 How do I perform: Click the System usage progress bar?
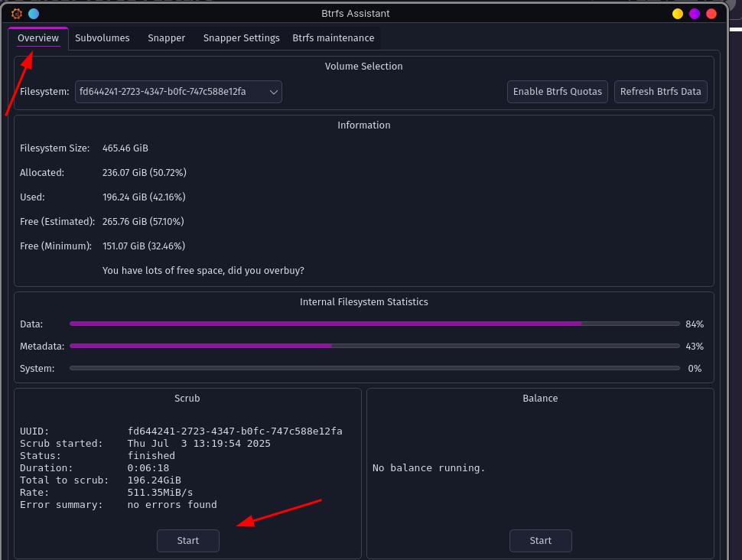pyautogui.click(x=374, y=368)
